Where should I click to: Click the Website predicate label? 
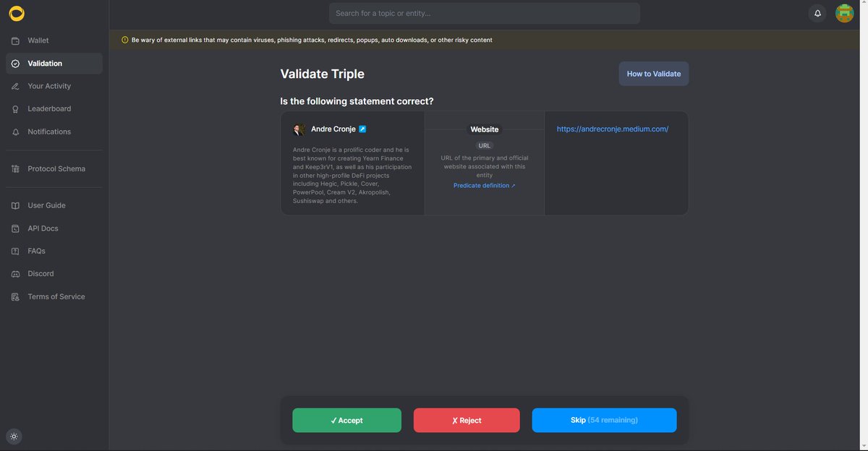tap(485, 129)
